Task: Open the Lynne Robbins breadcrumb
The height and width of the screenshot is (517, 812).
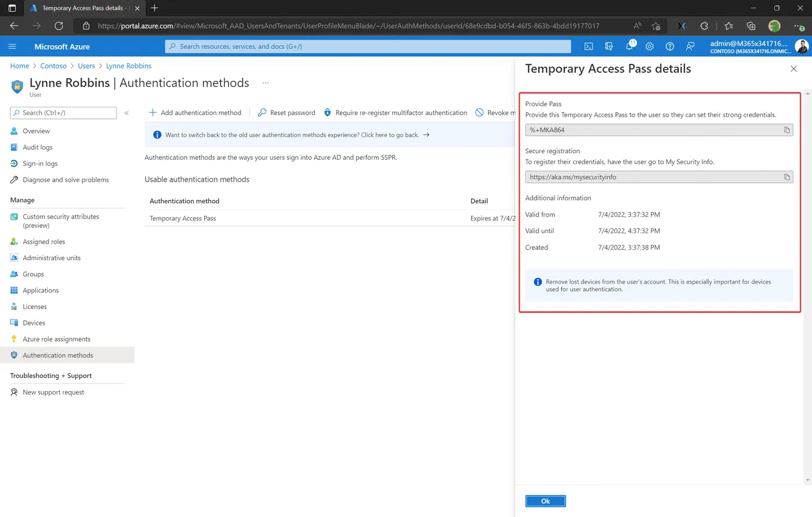Action: (x=129, y=66)
